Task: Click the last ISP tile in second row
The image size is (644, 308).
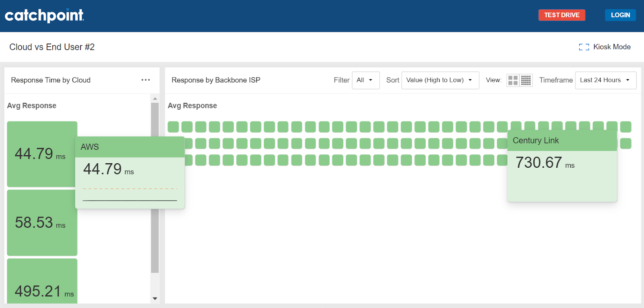Action: click(625, 144)
